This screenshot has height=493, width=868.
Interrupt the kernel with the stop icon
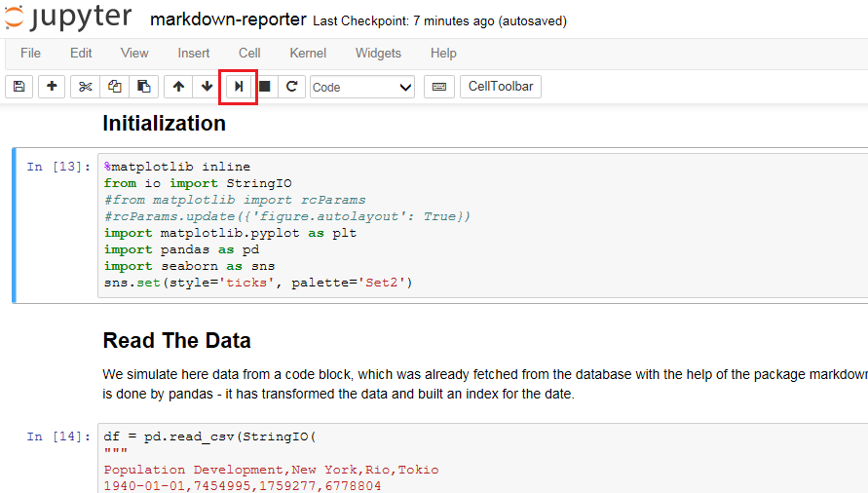265,87
